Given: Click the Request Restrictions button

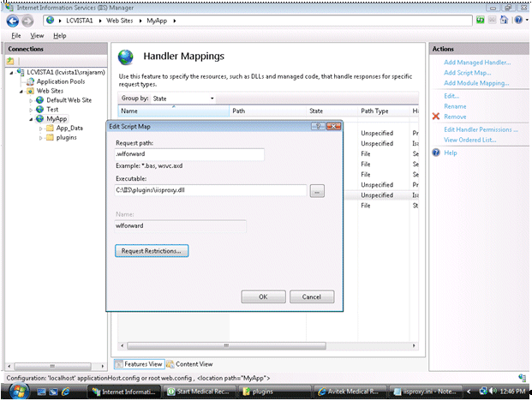Looking at the screenshot, I should click(152, 251).
